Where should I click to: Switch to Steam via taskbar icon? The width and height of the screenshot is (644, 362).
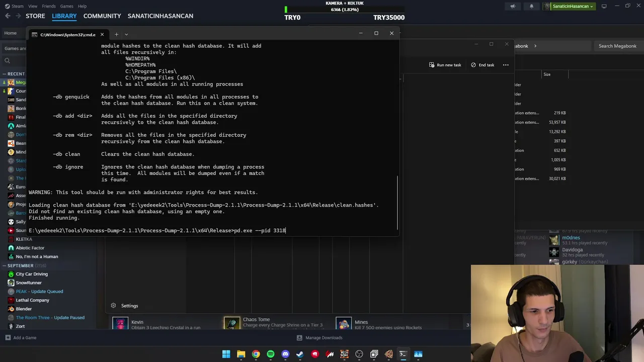(300, 354)
